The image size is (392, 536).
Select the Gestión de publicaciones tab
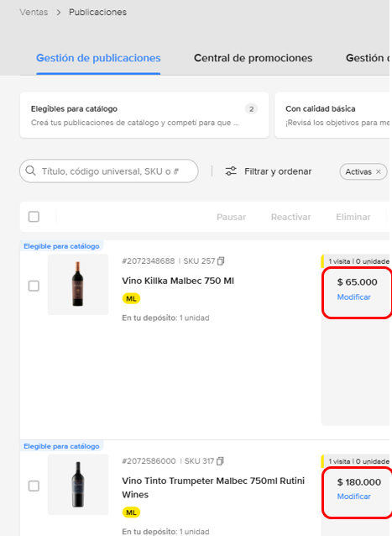tap(98, 58)
